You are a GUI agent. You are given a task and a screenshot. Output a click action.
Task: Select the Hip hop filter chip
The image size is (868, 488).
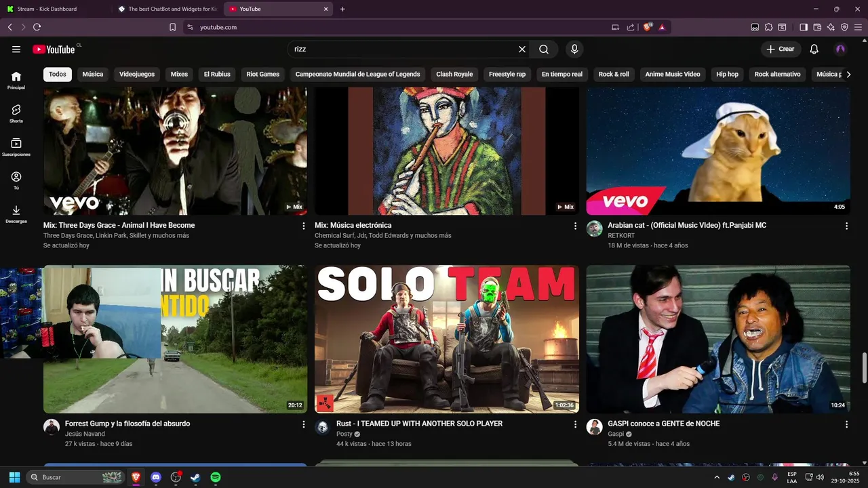728,75
